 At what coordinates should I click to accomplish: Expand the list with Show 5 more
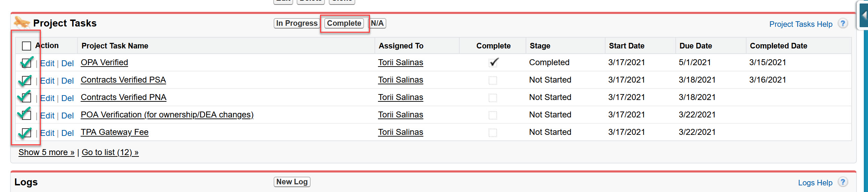click(46, 152)
